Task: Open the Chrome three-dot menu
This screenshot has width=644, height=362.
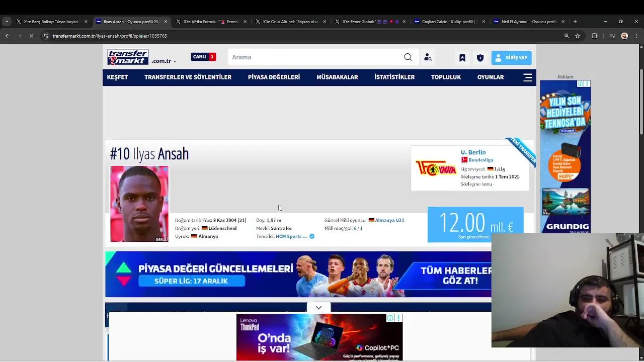Action: (x=636, y=36)
